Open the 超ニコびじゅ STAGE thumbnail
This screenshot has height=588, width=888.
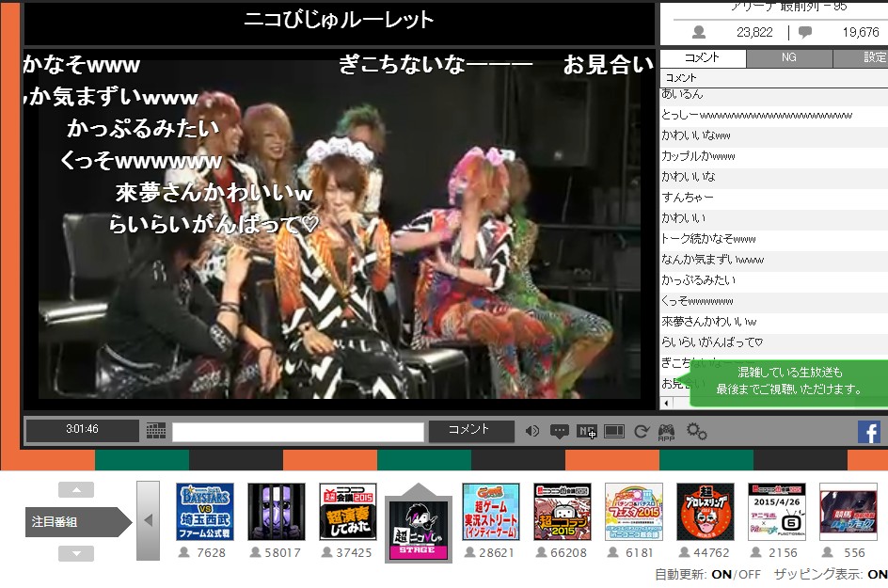click(419, 531)
